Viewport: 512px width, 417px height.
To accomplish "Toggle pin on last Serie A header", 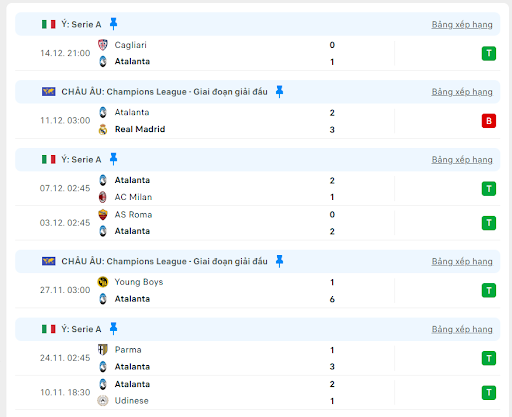I will (113, 329).
